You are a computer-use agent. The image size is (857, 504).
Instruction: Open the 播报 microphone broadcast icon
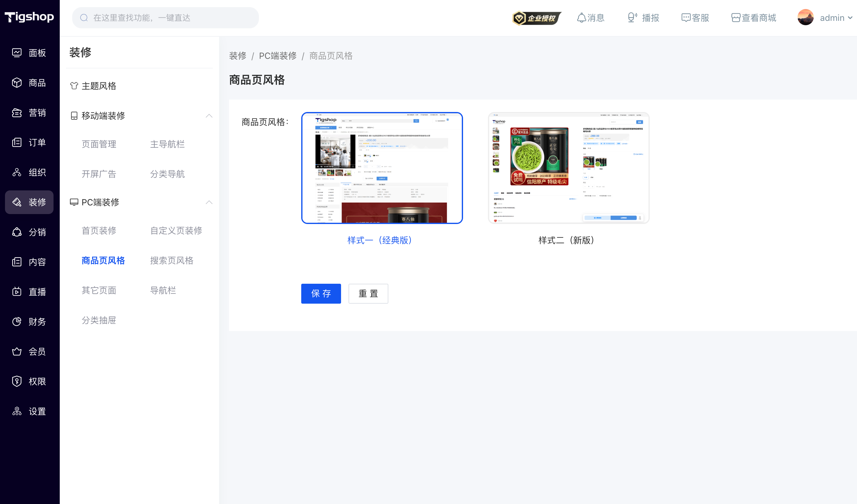(632, 18)
